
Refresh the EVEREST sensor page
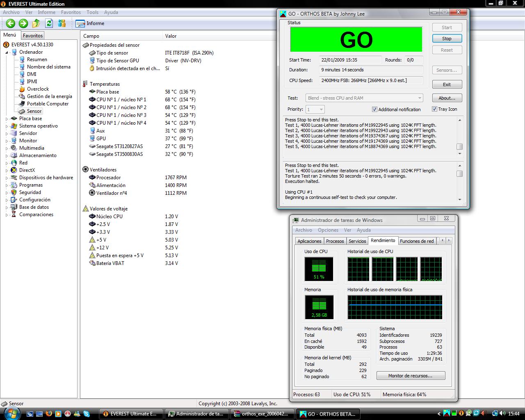point(49,23)
